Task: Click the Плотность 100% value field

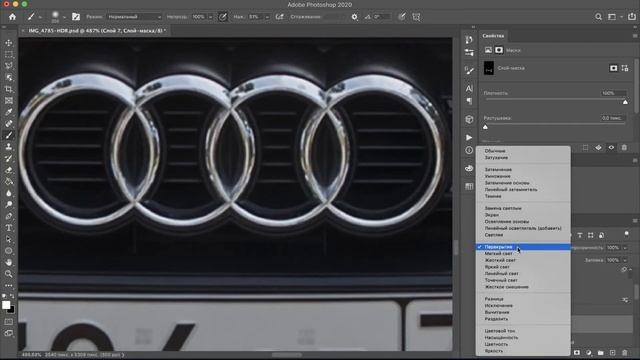Action: pyautogui.click(x=613, y=93)
